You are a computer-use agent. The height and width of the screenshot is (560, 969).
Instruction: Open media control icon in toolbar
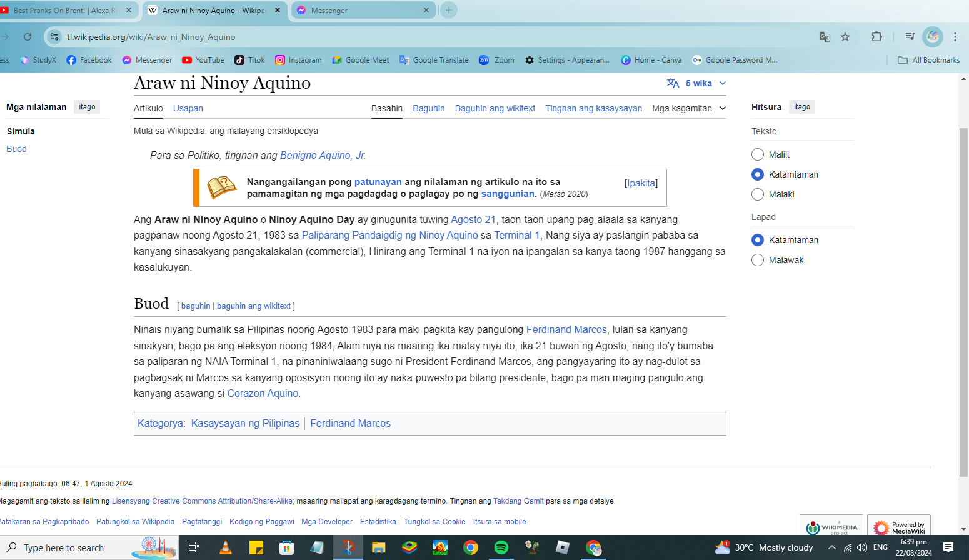point(910,37)
